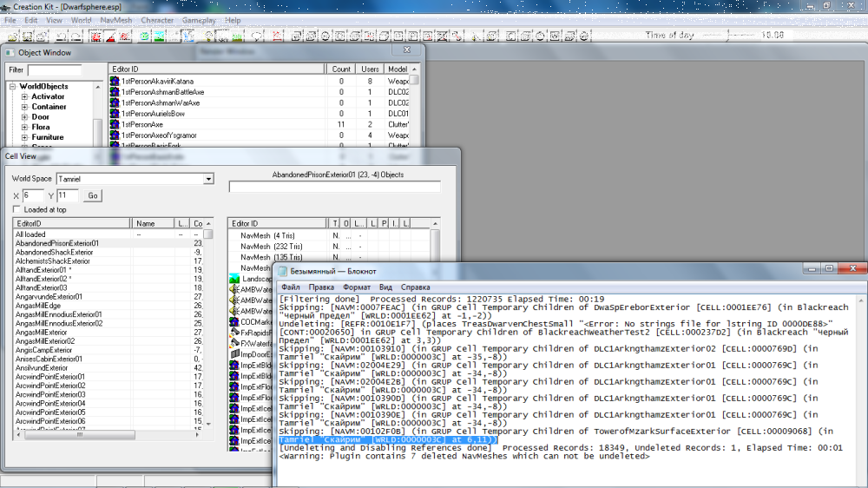Toggle the snap to angle toolbar icon
Image resolution: width=868 pixels, height=488 pixels.
point(111,36)
